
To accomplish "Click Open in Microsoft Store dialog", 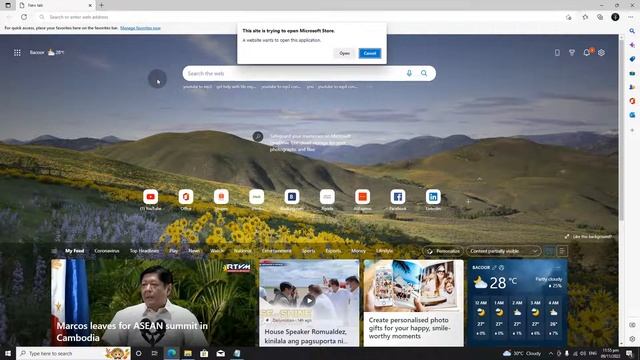I will pyautogui.click(x=344, y=53).
